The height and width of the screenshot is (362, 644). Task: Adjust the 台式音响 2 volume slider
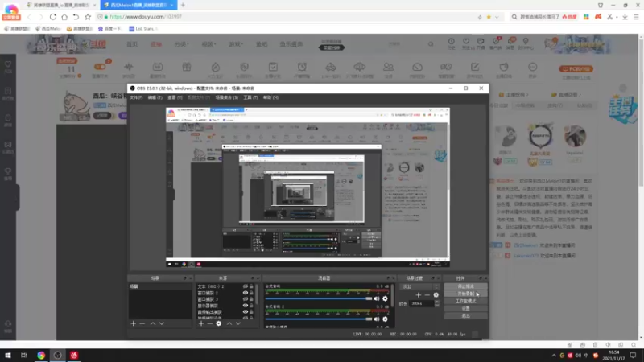click(318, 319)
